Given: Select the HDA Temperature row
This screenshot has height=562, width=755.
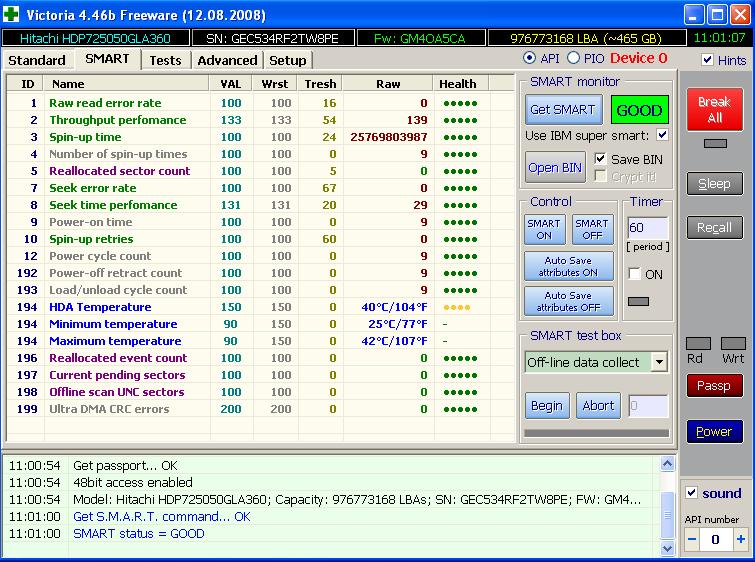Looking at the screenshot, I should 260,307.
